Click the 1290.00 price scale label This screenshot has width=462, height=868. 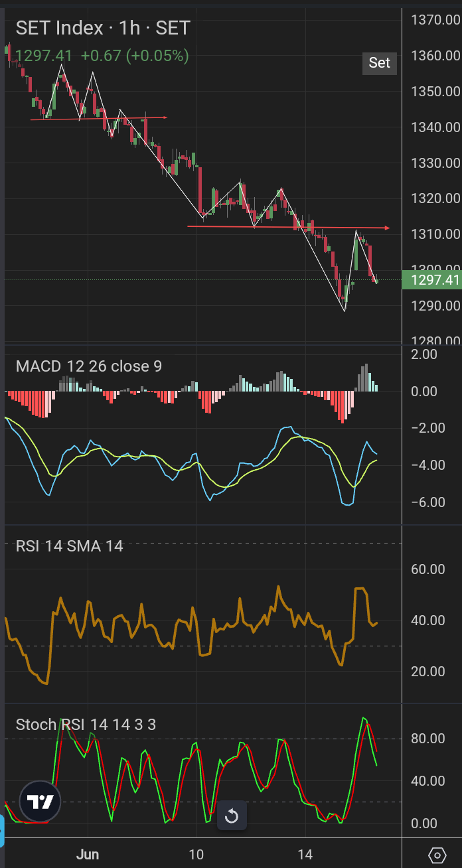tap(435, 306)
